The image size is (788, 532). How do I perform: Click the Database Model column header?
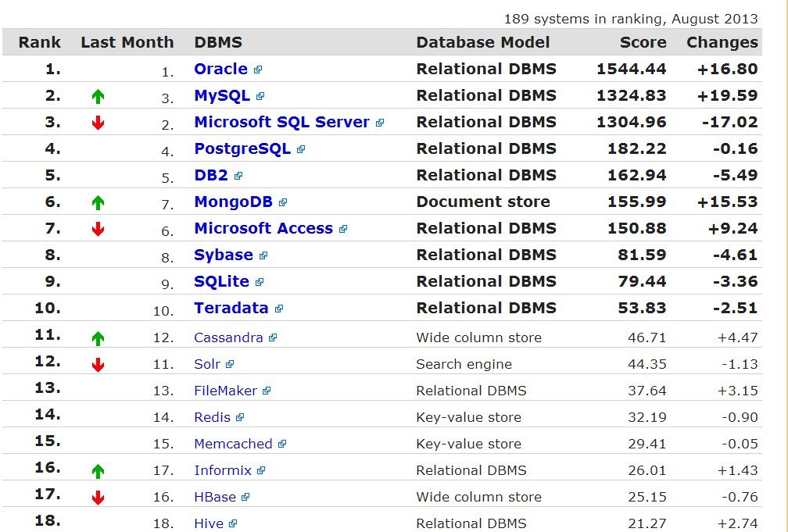[483, 42]
